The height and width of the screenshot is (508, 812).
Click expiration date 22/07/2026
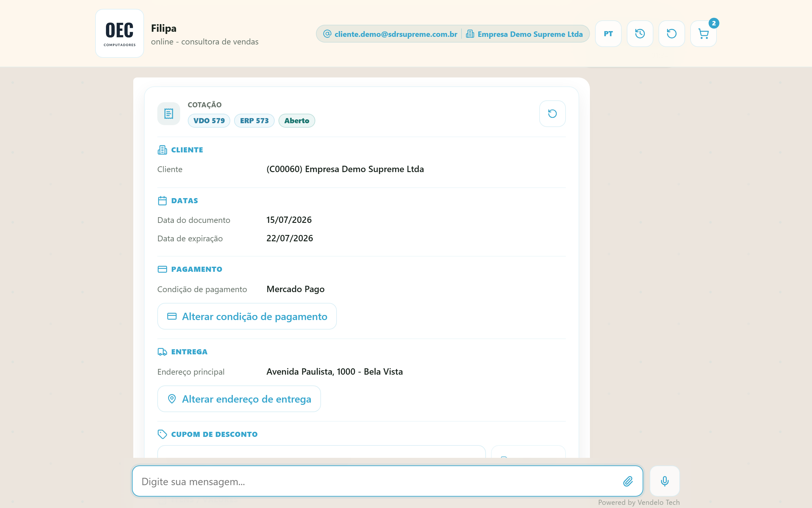(x=290, y=238)
